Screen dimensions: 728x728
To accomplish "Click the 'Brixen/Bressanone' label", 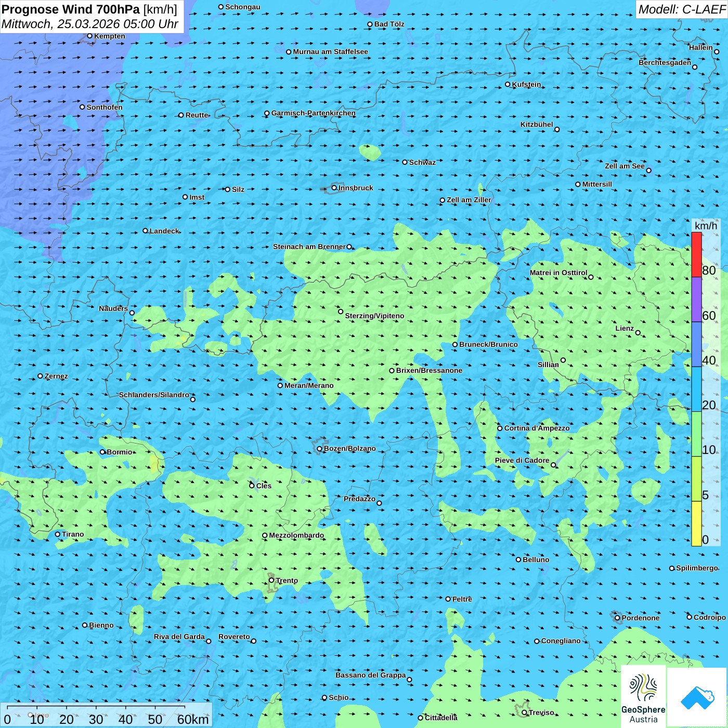I will (429, 370).
